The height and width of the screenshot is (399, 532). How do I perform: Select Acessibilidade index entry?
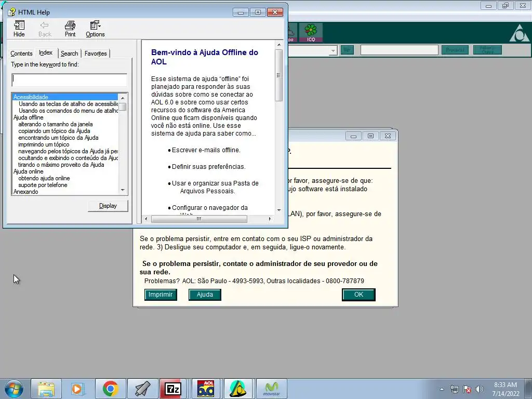pos(65,97)
